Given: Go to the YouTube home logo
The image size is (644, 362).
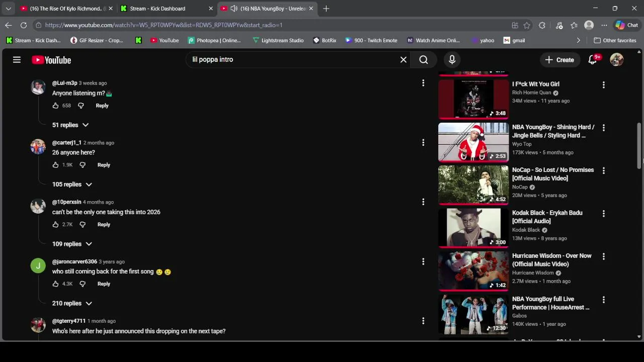Looking at the screenshot, I should (51, 60).
